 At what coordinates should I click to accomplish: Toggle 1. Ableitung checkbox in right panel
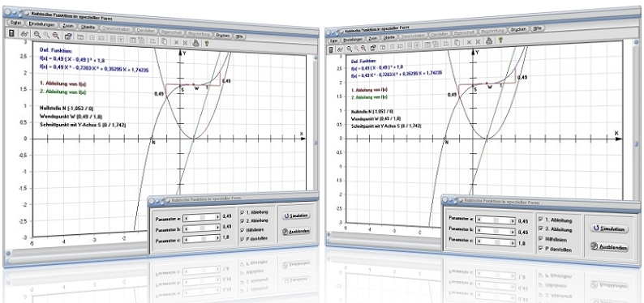click(541, 220)
